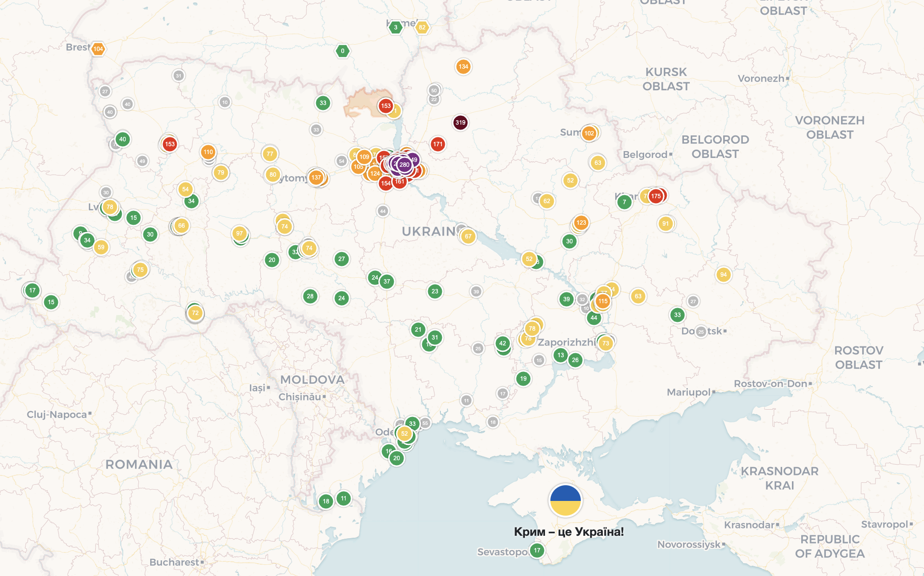The image size is (924, 576).
Task: Select the orange 104 marker near Brest
Action: pyautogui.click(x=98, y=49)
